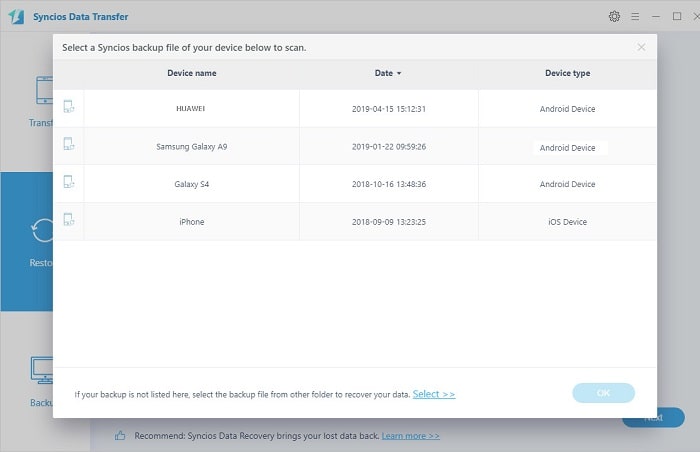The width and height of the screenshot is (700, 452).
Task: Select the iPhone backup device icon
Action: tap(69, 219)
